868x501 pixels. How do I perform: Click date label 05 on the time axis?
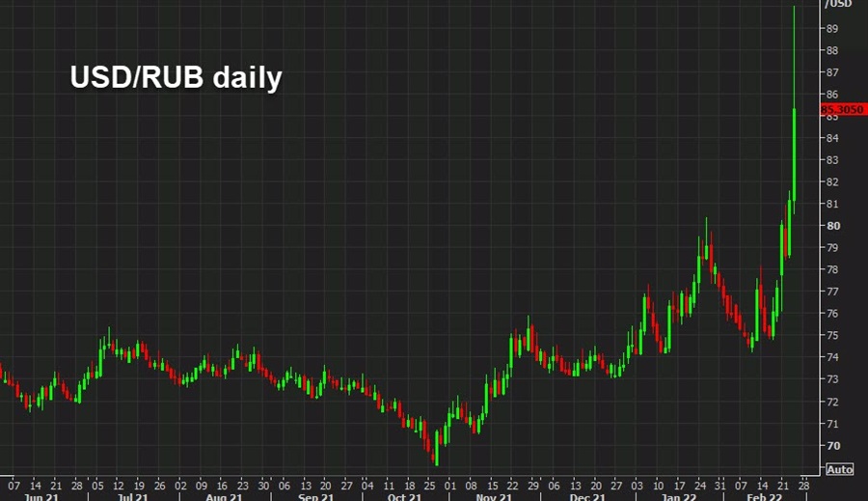coord(97,486)
